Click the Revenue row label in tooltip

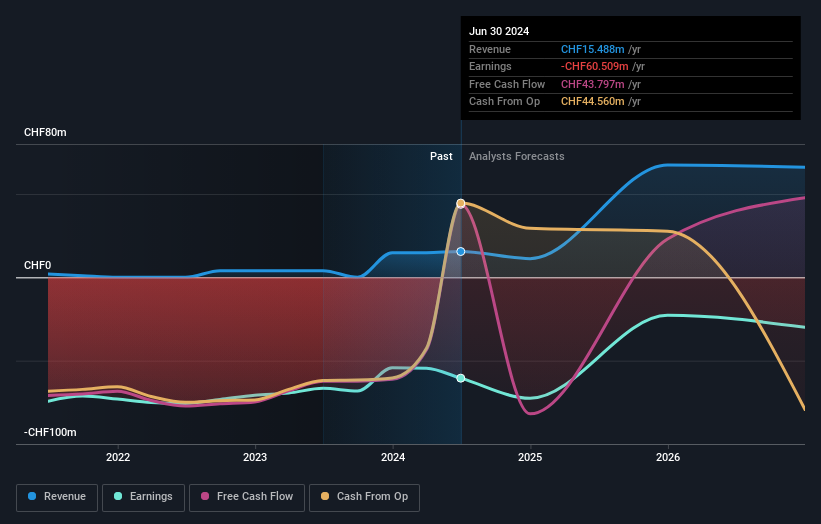click(x=490, y=49)
